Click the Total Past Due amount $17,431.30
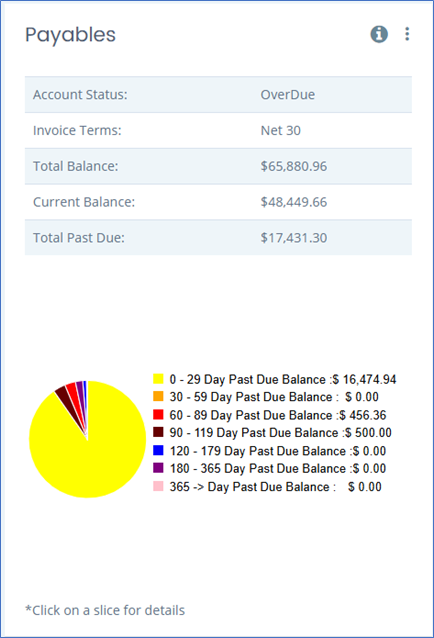434x638 pixels. click(x=294, y=238)
